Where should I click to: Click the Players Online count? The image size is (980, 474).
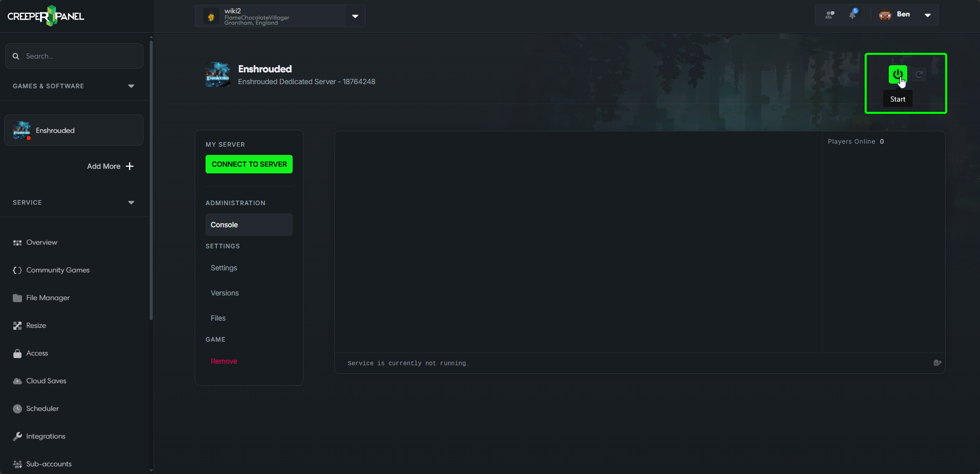[x=882, y=142]
